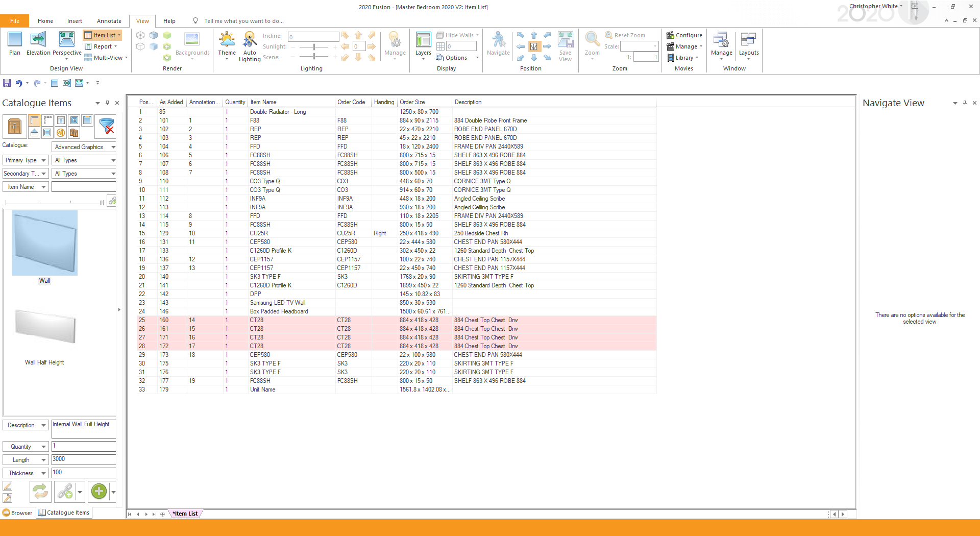Open the File menu
The image size is (980, 536).
[15, 21]
